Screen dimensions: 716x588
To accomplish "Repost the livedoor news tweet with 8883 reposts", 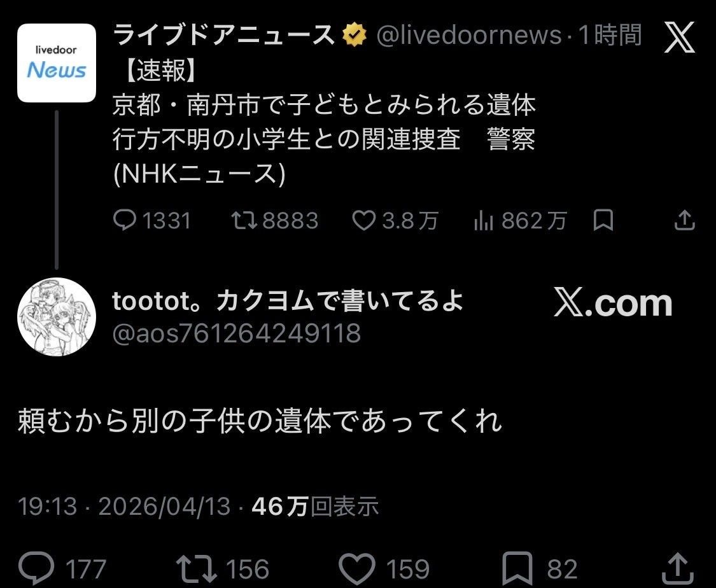I will [x=274, y=220].
